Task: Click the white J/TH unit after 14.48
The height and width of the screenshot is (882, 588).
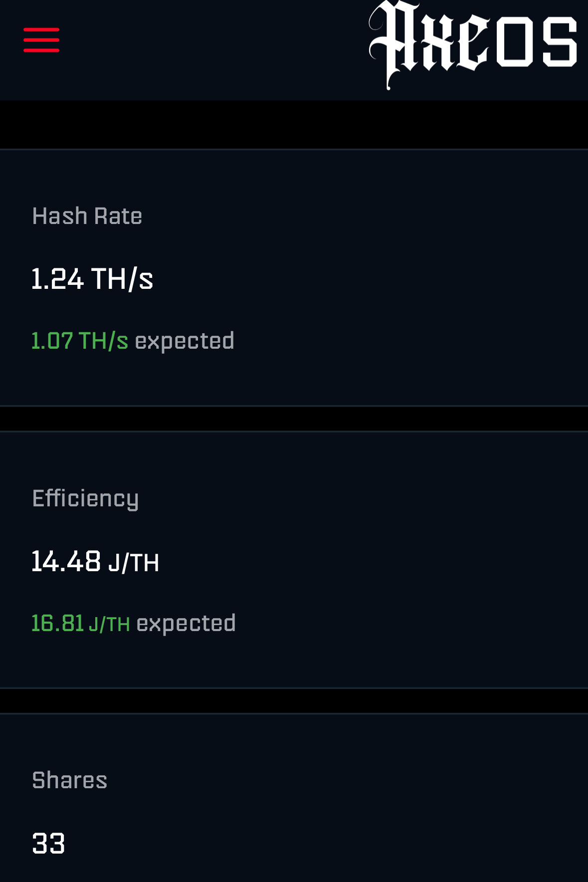Action: (134, 563)
